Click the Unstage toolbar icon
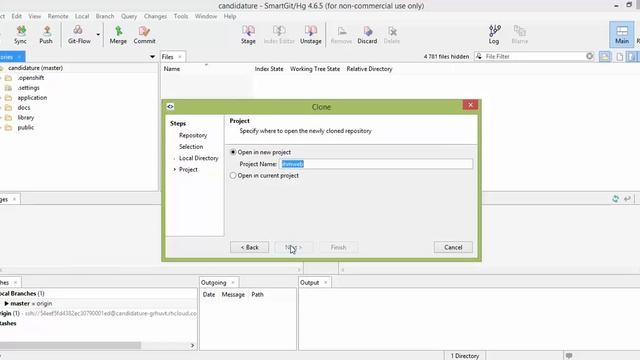Image resolution: width=640 pixels, height=360 pixels. click(310, 35)
